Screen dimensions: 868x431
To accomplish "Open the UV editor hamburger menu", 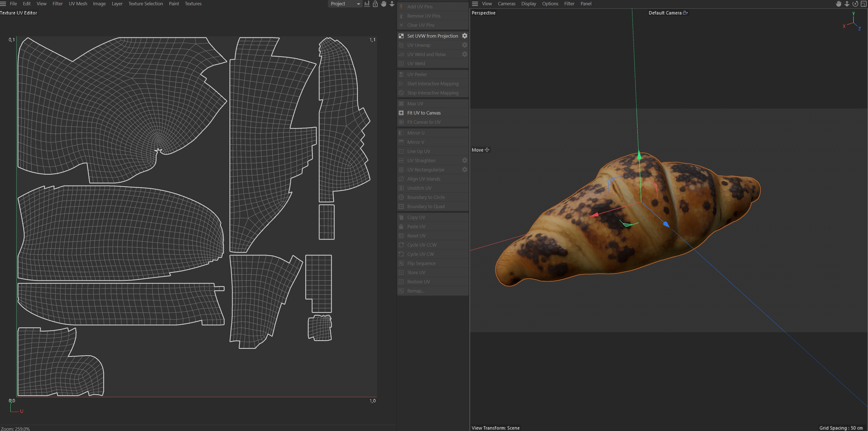I will click(3, 4).
